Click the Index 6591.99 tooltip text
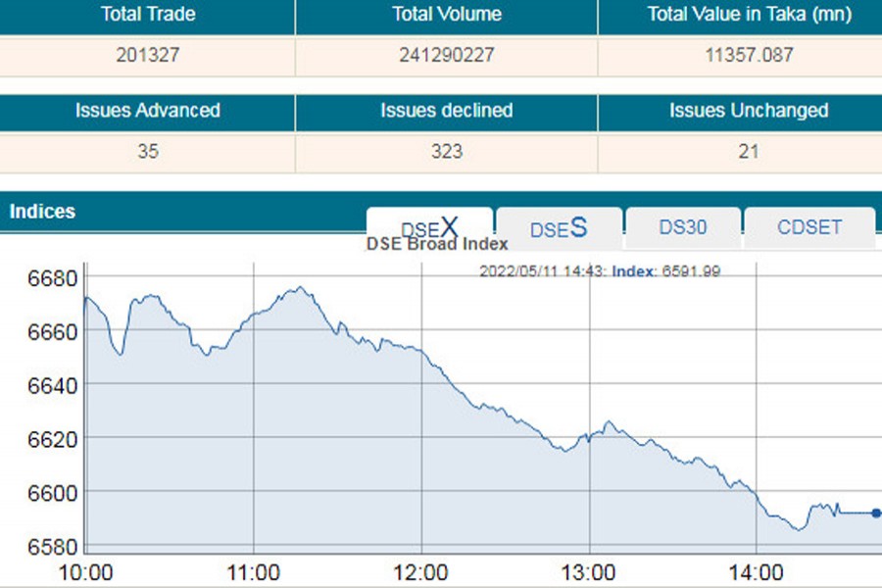The height and width of the screenshot is (588, 882). pos(665,271)
